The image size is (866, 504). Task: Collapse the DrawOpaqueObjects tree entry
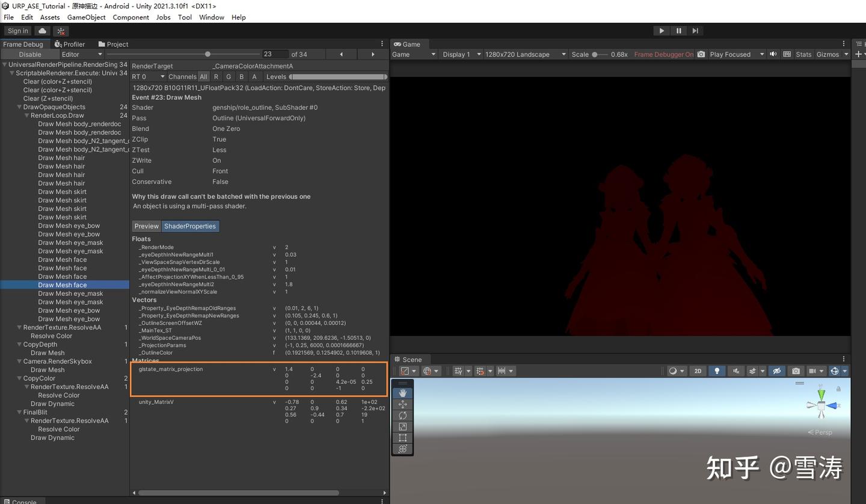coord(19,106)
